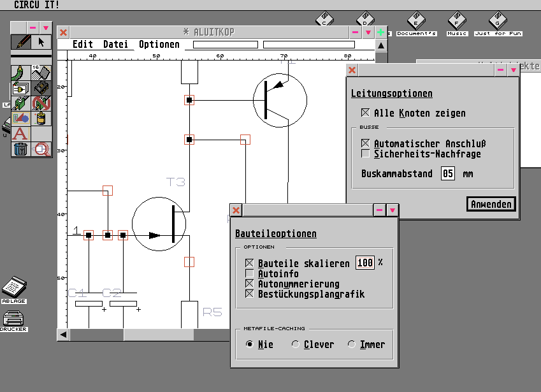
Task: Click the Anwenden button
Action: [491, 204]
